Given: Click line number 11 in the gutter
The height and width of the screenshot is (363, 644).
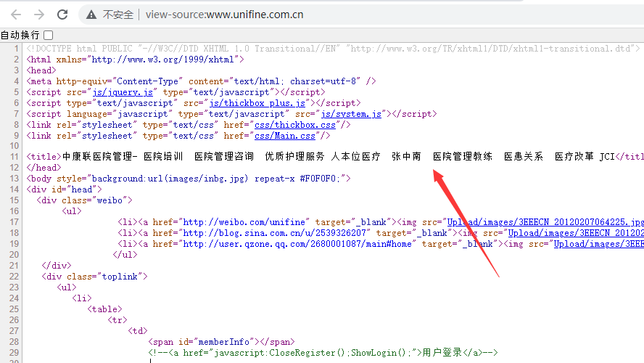Looking at the screenshot, I should [x=15, y=157].
